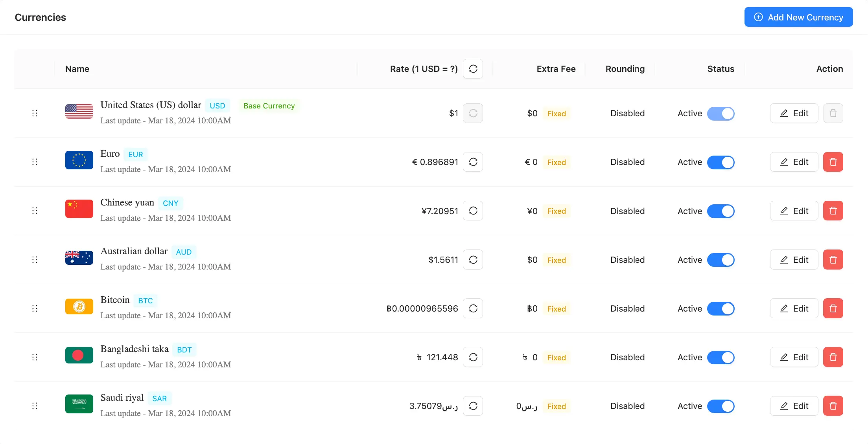
Task: Disable the Euro Active switch
Action: click(x=721, y=162)
